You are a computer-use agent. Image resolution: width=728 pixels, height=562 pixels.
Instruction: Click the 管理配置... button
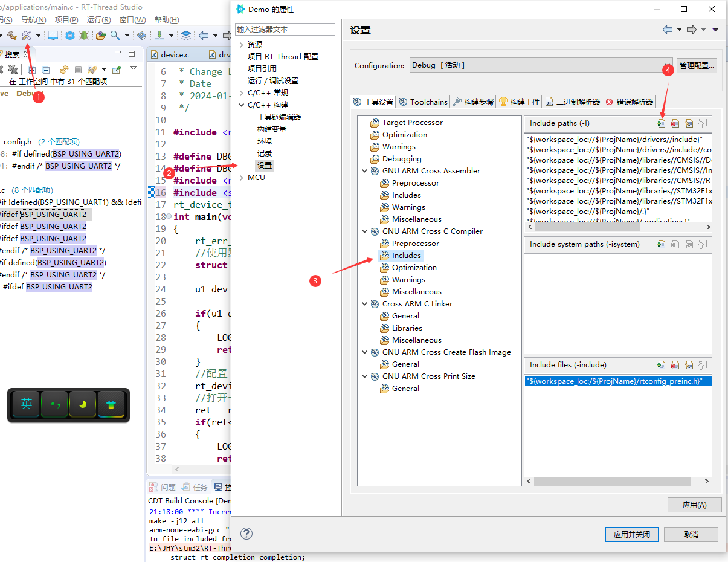[697, 65]
